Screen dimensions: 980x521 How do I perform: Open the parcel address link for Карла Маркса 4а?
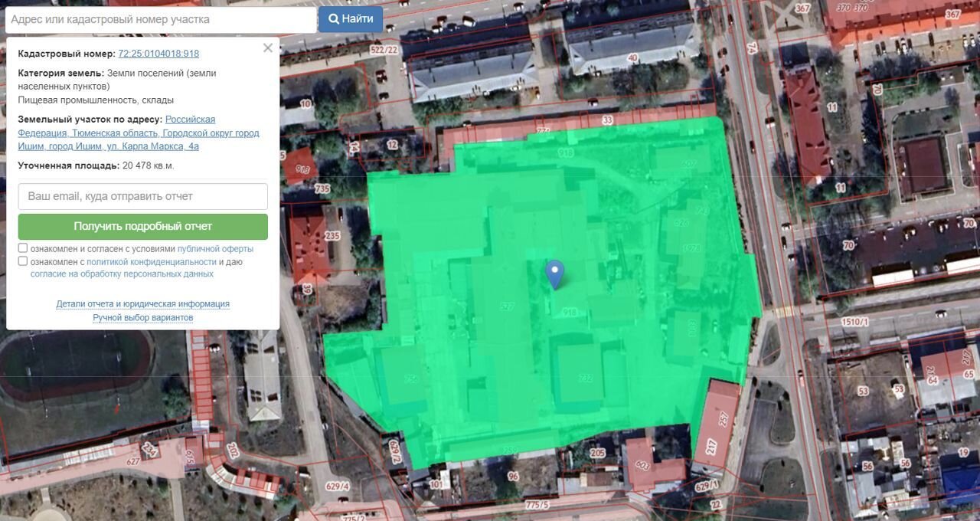click(x=138, y=133)
